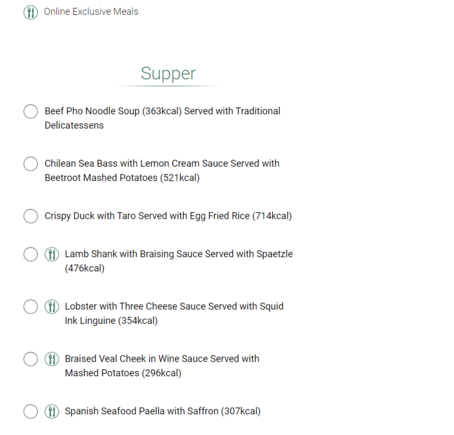Click exclusive meal icon beside Lobster dish
Image resolution: width=454 pixels, height=435 pixels.
[52, 307]
